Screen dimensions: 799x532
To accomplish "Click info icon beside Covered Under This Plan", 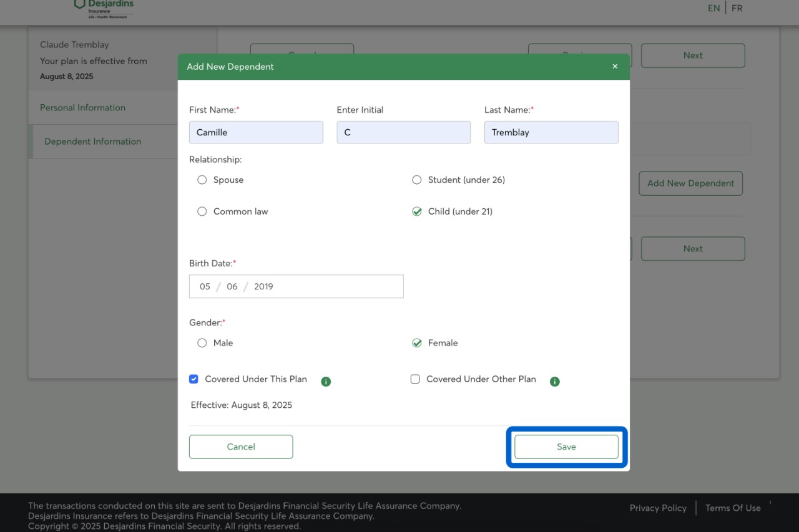I will [x=326, y=382].
